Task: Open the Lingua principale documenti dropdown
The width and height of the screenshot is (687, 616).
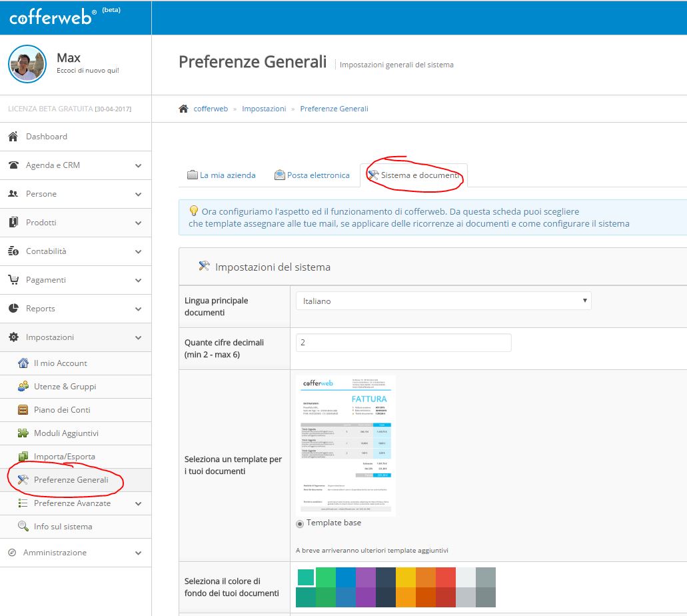Action: [443, 301]
